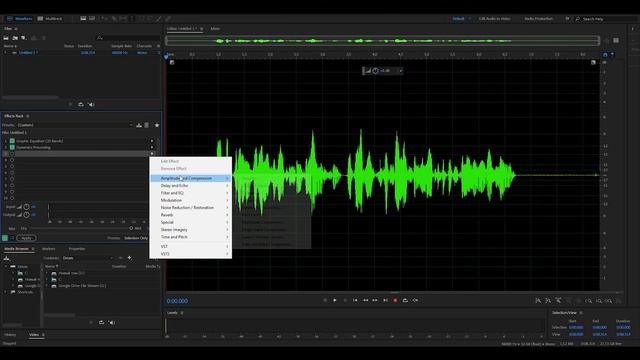The height and width of the screenshot is (360, 640).
Task: Open Reverb submenu
Action: coord(191,215)
